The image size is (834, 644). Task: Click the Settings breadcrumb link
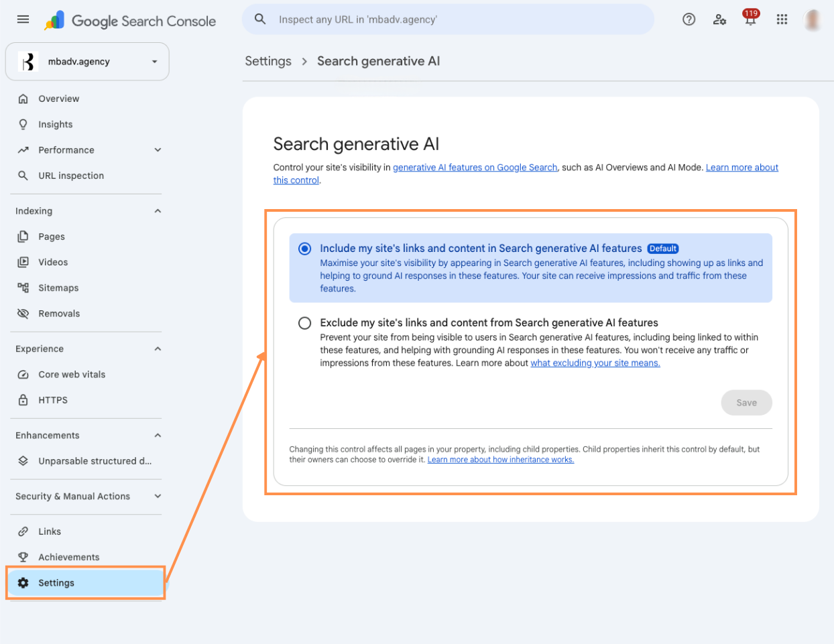(268, 61)
